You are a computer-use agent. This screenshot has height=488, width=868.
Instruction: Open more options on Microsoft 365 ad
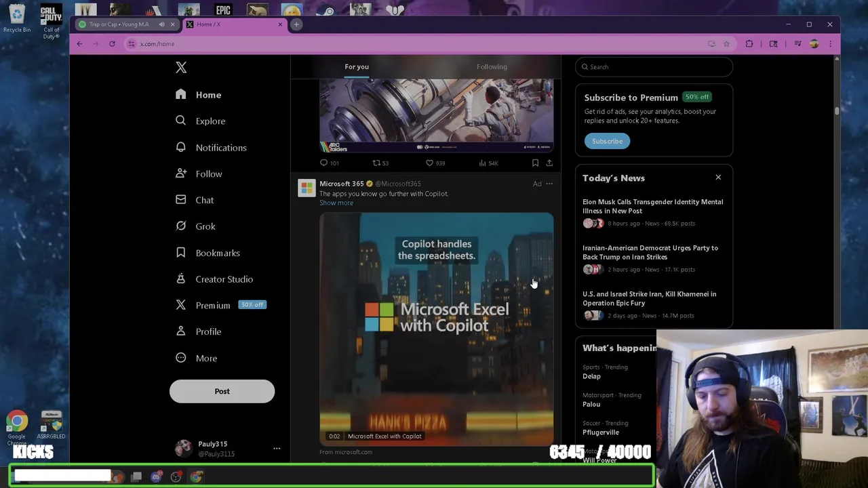[549, 184]
